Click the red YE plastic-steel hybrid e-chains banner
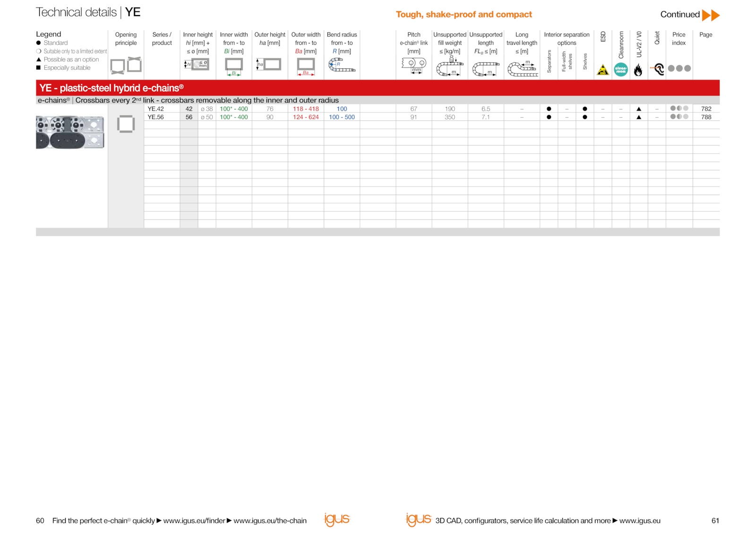The height and width of the screenshot is (534, 756). (x=378, y=88)
